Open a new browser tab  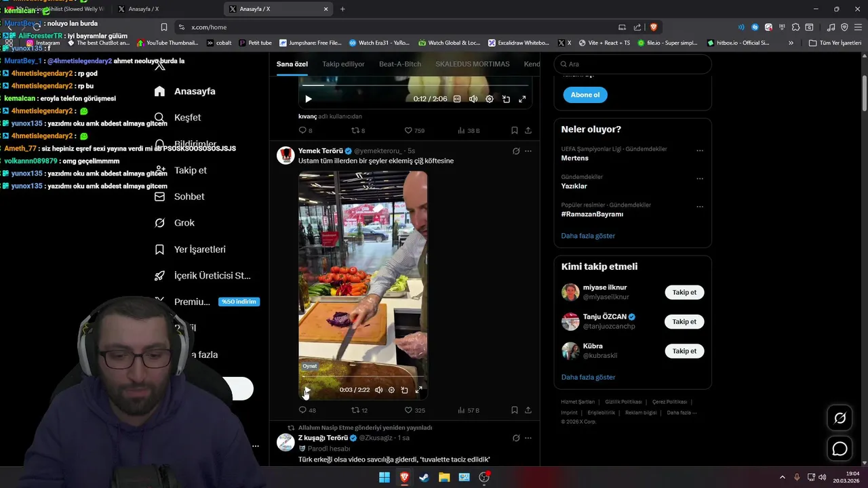342,9
